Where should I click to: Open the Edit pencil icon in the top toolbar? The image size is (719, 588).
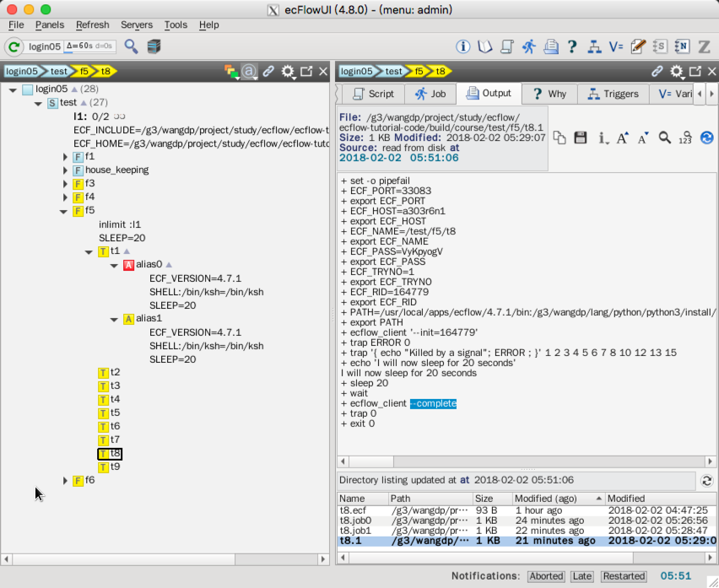[x=638, y=46]
